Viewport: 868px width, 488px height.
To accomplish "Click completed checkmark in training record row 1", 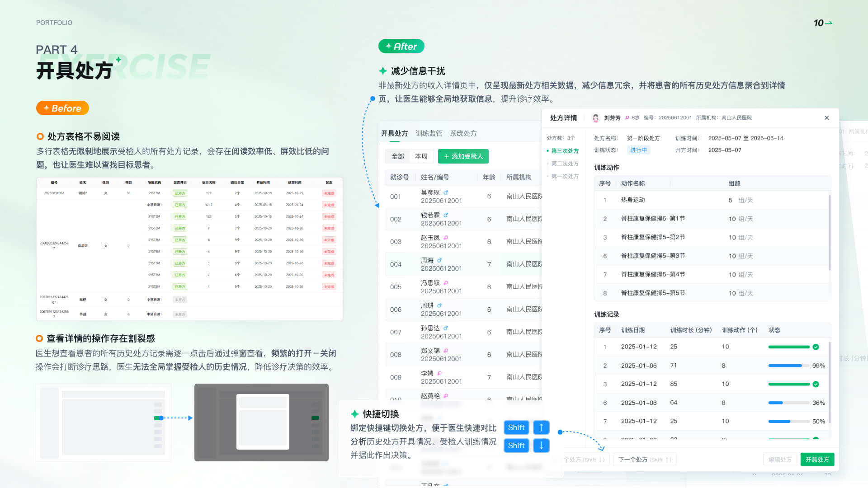I will pyautogui.click(x=816, y=347).
